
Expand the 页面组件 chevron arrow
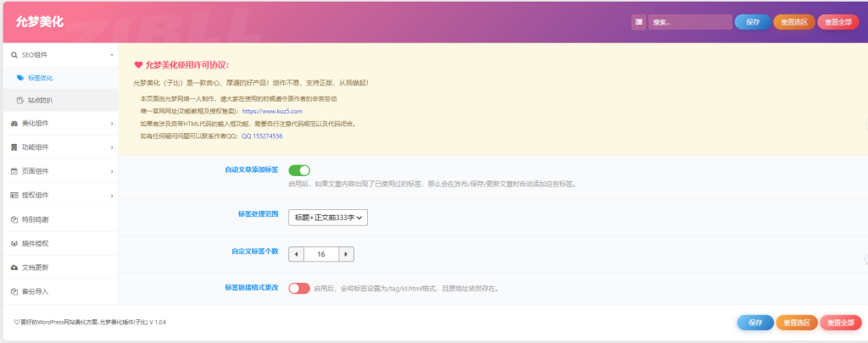point(112,171)
